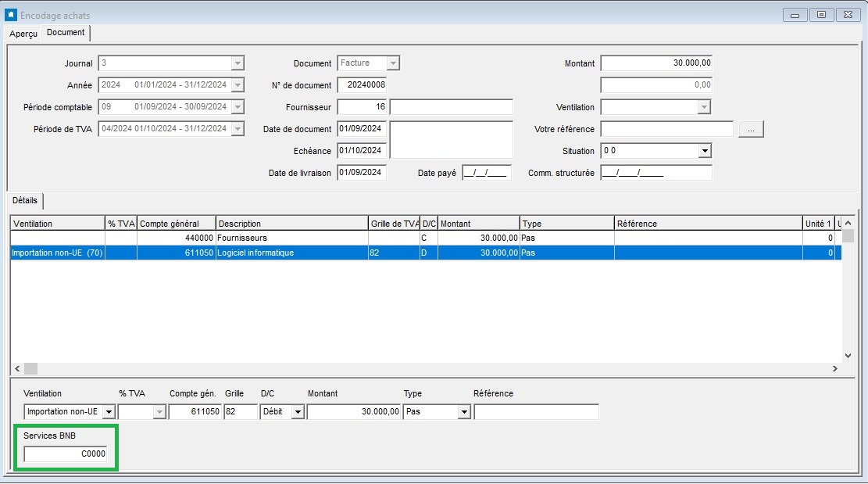
Task: Click the Date de document field
Action: (x=362, y=129)
